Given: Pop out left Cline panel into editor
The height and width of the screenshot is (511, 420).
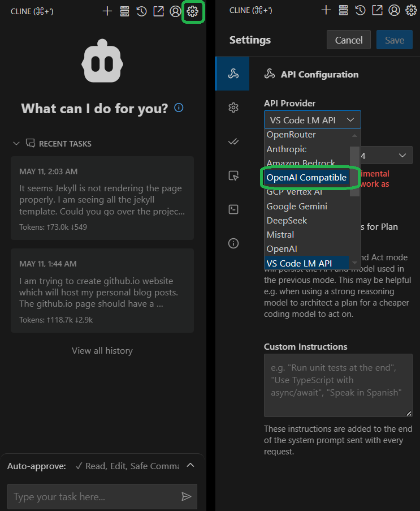Looking at the screenshot, I should [158, 11].
